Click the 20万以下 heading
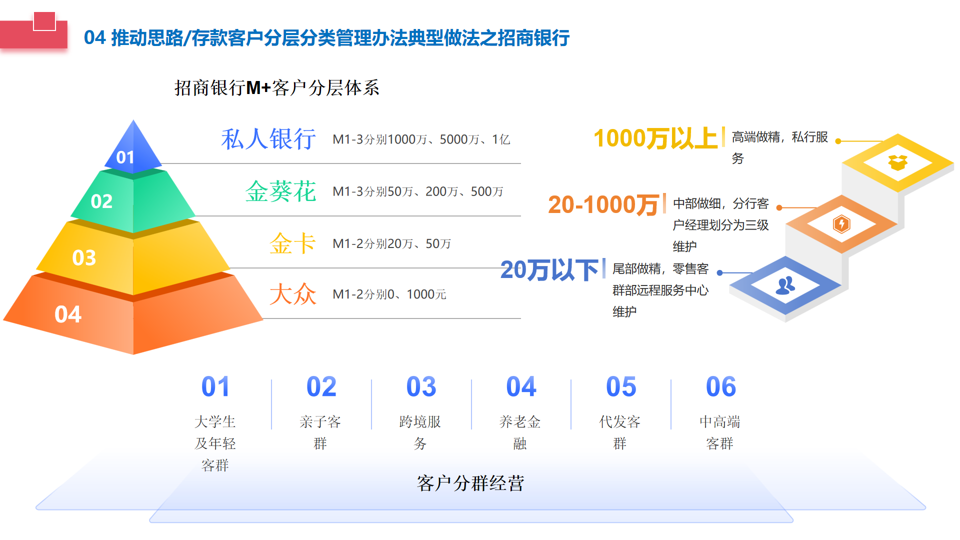Screen dimensions: 960x540 pos(549,269)
